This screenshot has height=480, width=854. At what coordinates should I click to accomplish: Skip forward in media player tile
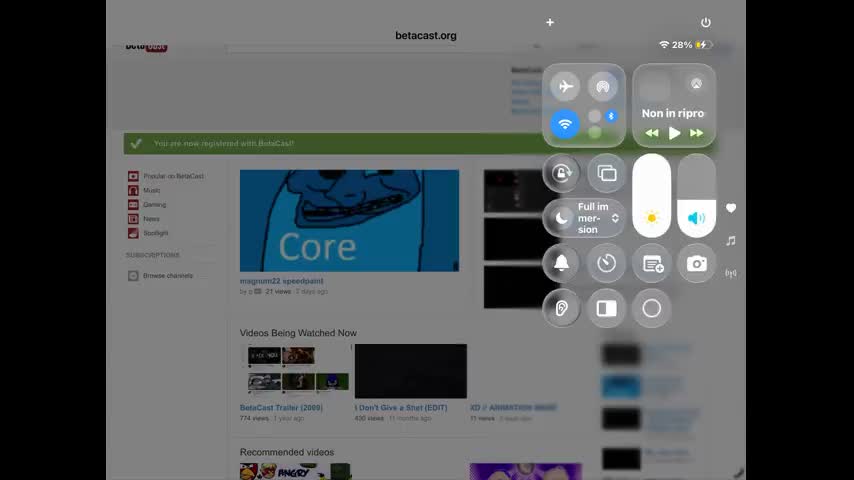click(697, 133)
